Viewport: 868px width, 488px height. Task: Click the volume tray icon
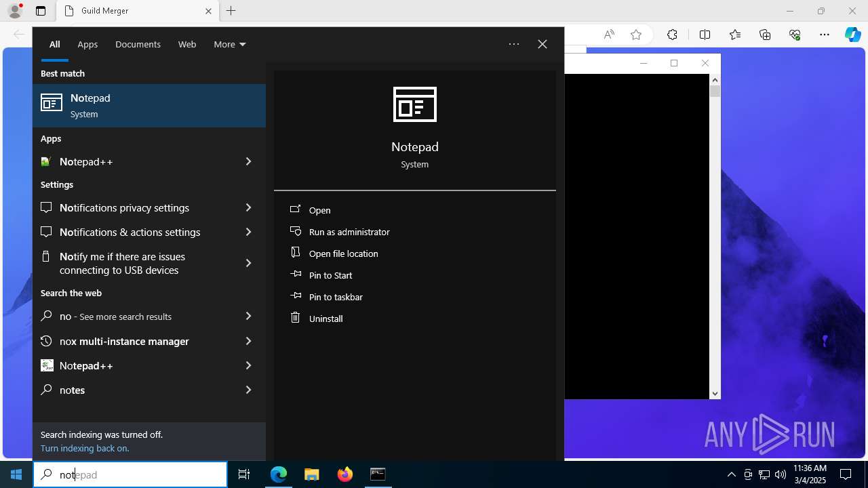click(780, 474)
